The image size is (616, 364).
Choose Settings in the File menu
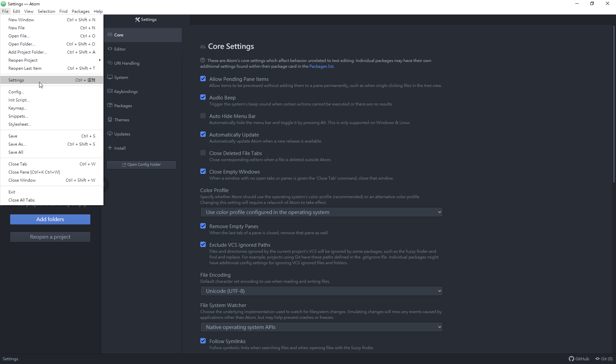52,80
